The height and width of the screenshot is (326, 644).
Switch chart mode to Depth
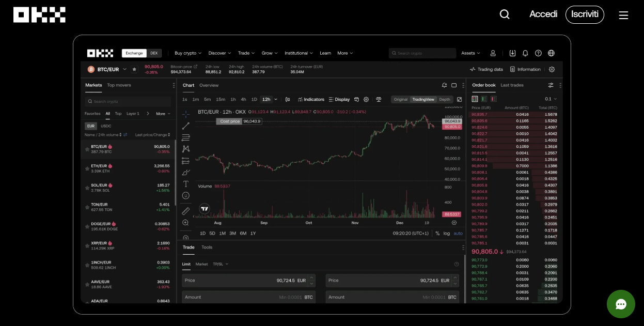coord(445,99)
